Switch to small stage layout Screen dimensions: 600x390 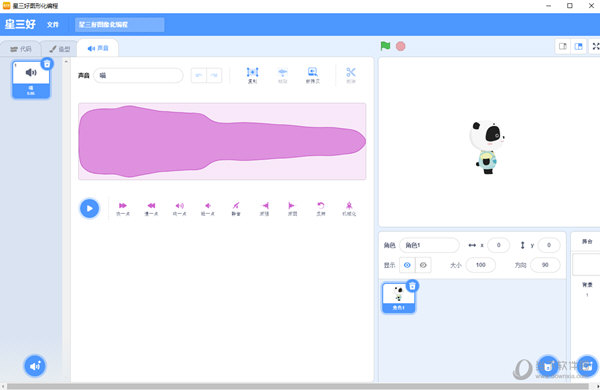pyautogui.click(x=563, y=46)
